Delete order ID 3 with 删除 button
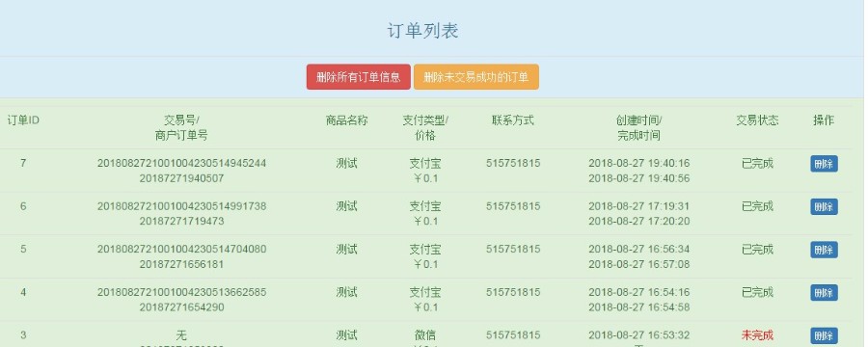Image resolution: width=868 pixels, height=347 pixels. (x=824, y=335)
